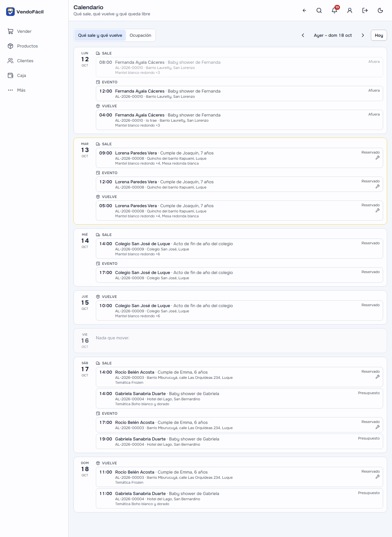Screen dimensions: 392x537
Task: Click the back arrow in header
Action: click(x=304, y=10)
